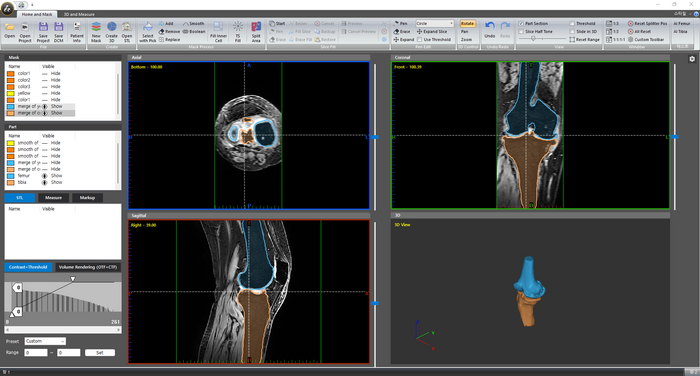Toggle visibility of the femur part

tap(44, 176)
